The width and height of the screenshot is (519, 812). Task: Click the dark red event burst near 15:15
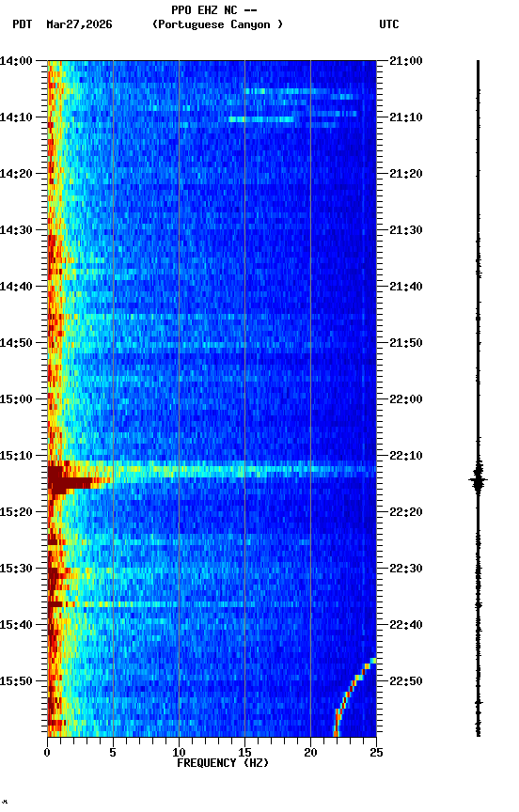tap(70, 483)
